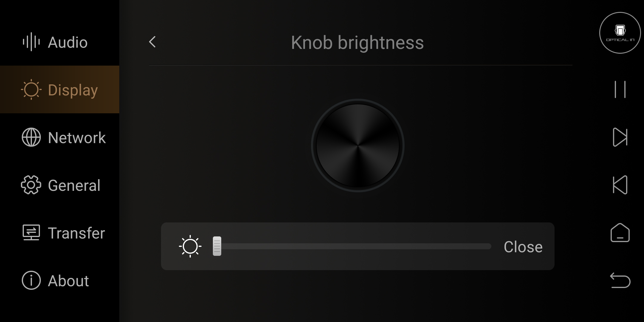The height and width of the screenshot is (322, 644).
Task: Tap the return arrow icon
Action: 620,280
